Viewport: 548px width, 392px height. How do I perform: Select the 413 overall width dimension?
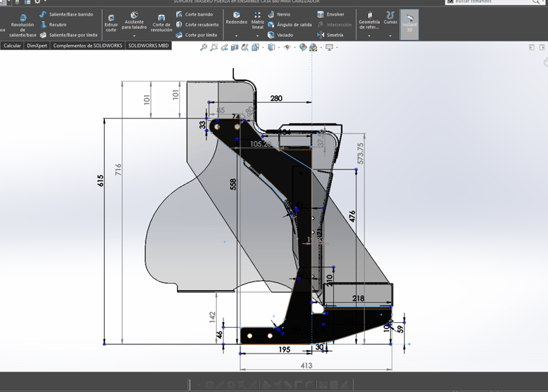click(x=307, y=366)
